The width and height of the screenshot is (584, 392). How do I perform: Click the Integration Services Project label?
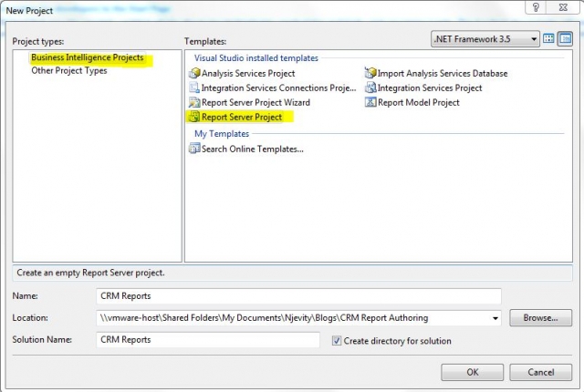tap(430, 88)
